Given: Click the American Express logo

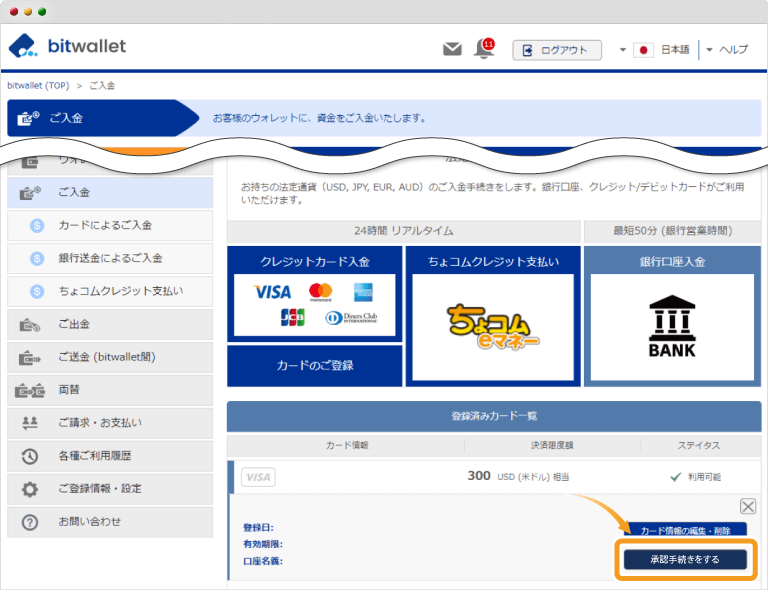Looking at the screenshot, I should (363, 292).
